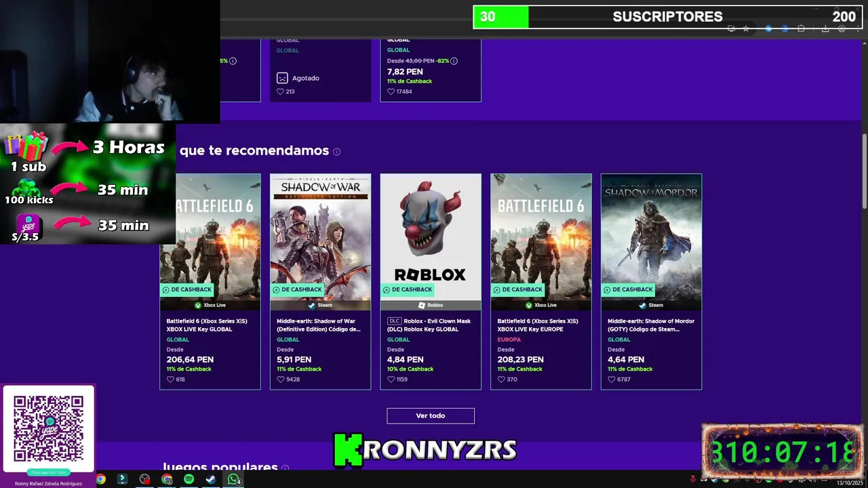The image size is (868, 488).
Task: Open Roblox - Evil Clown Mask title link
Action: pos(429,325)
